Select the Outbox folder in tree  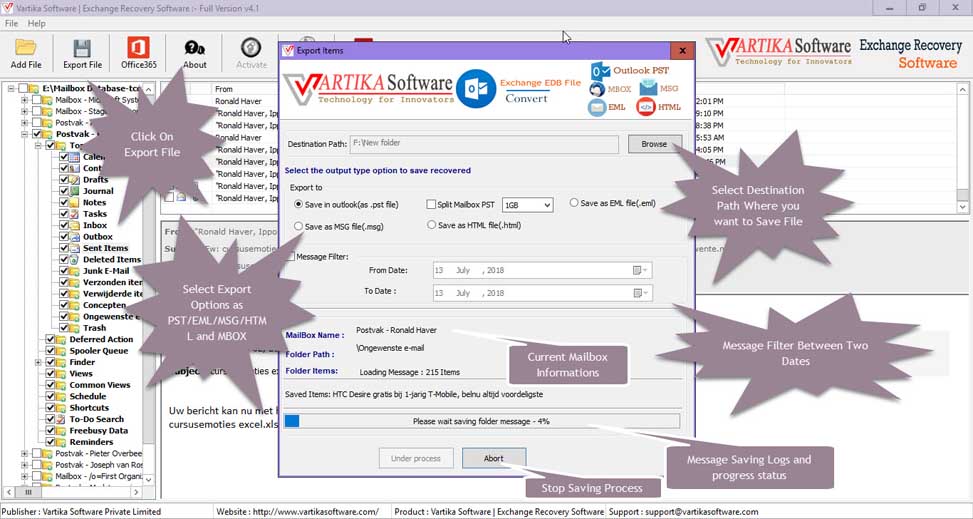point(98,237)
